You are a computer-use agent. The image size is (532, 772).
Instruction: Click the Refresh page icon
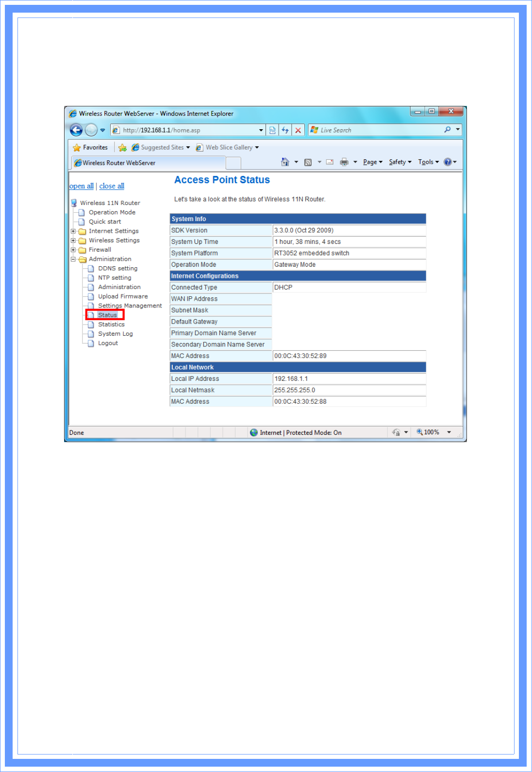click(285, 130)
